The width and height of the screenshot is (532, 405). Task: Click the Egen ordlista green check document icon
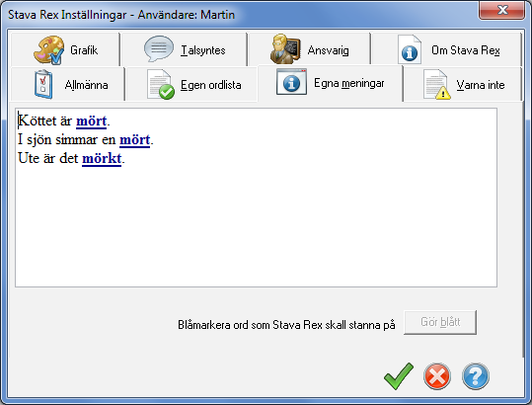161,85
